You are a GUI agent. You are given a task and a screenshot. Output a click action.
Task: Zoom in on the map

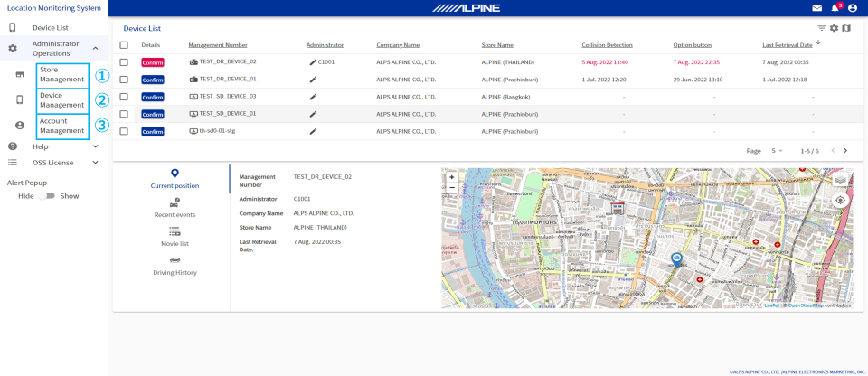[452, 177]
